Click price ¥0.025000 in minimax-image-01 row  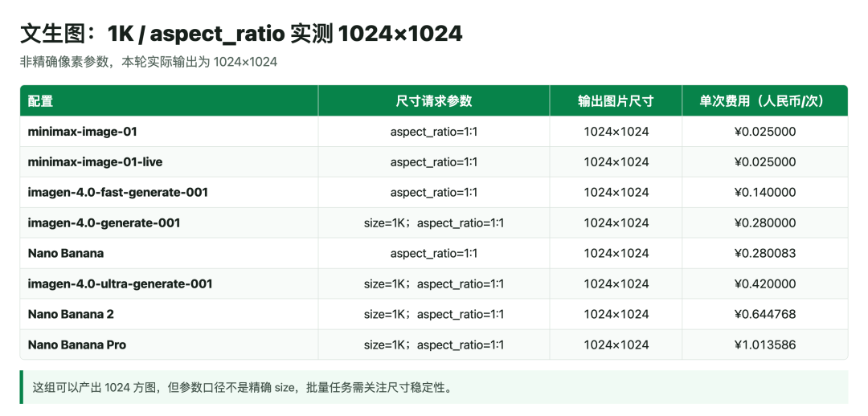pyautogui.click(x=765, y=132)
